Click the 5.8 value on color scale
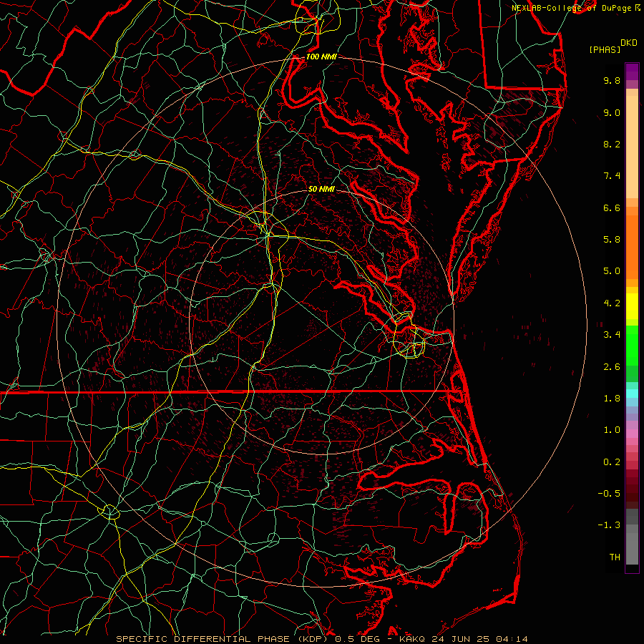Screen dimensions: 644x644 pyautogui.click(x=612, y=240)
